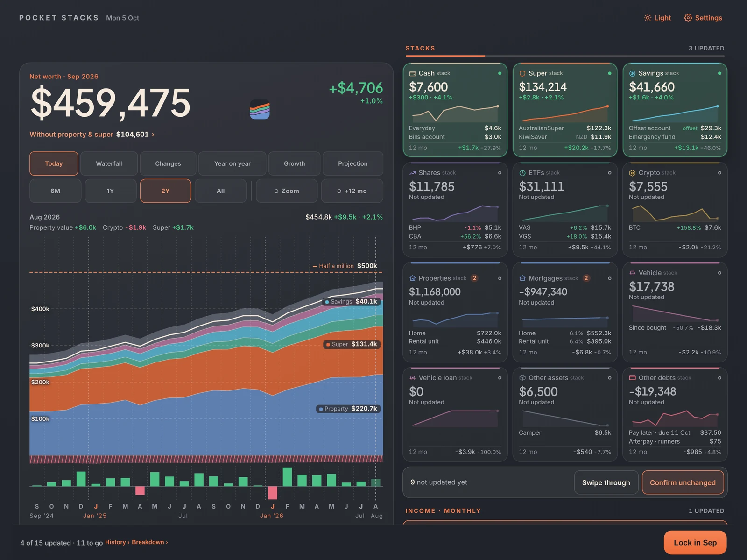
Task: Click the Savings $40.1k chart legend label
Action: point(352,302)
